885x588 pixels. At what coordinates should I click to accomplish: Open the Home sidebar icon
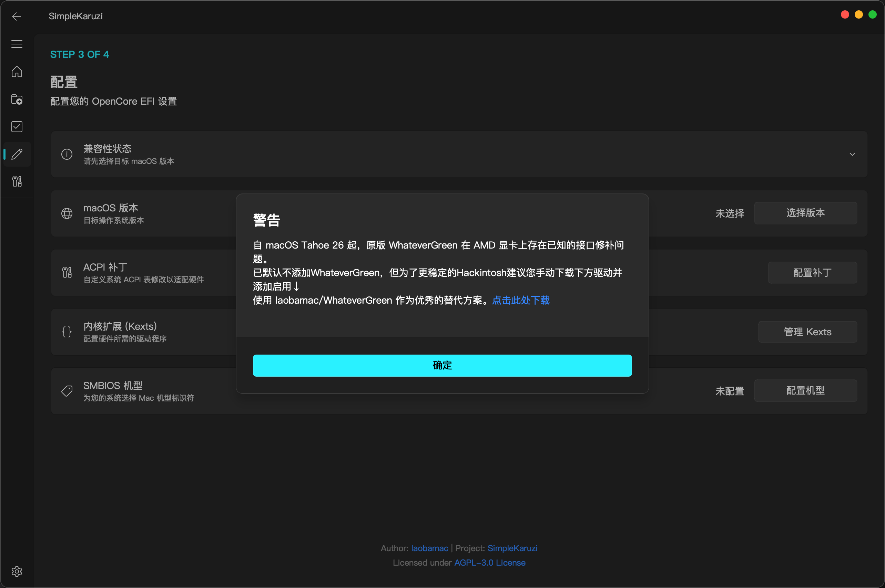17,72
